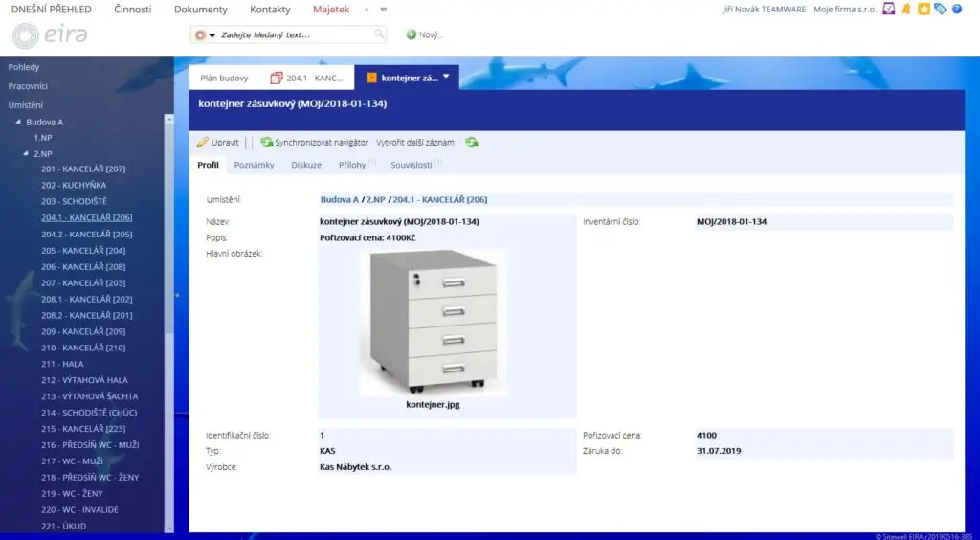Switch to the Poznámky tab

(x=254, y=165)
